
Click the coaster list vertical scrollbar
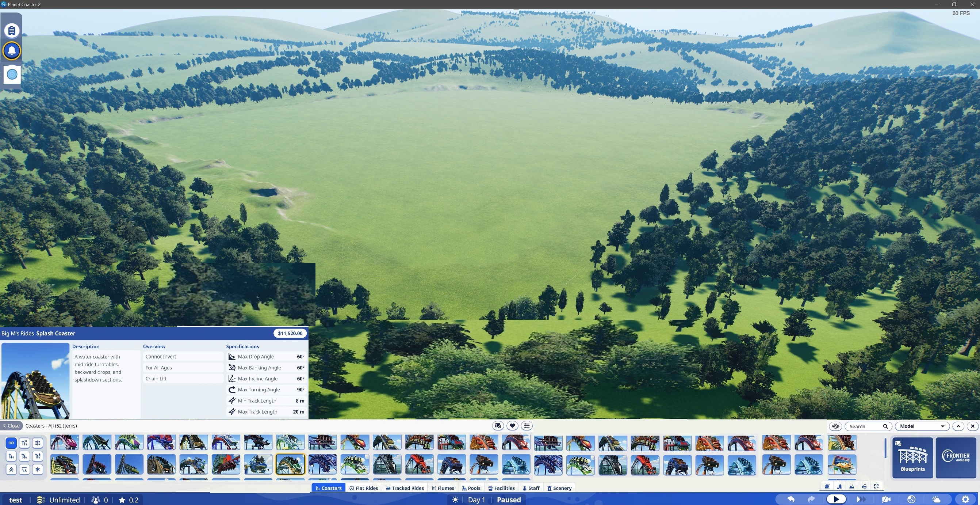[x=886, y=448]
